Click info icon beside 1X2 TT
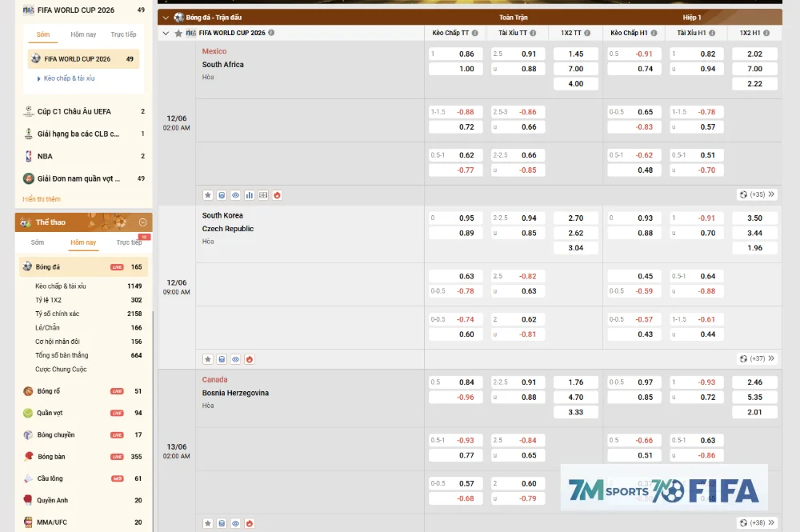Image resolution: width=800 pixels, height=532 pixels. [x=587, y=33]
